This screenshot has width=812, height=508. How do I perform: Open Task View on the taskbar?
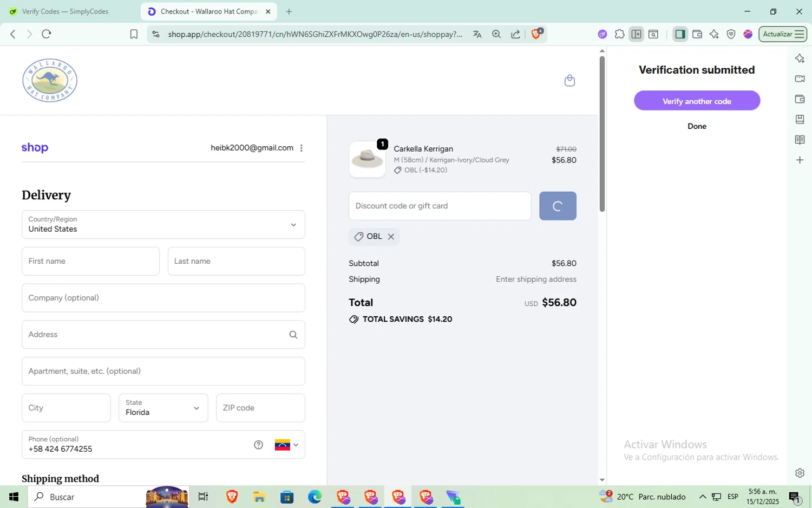coord(203,497)
